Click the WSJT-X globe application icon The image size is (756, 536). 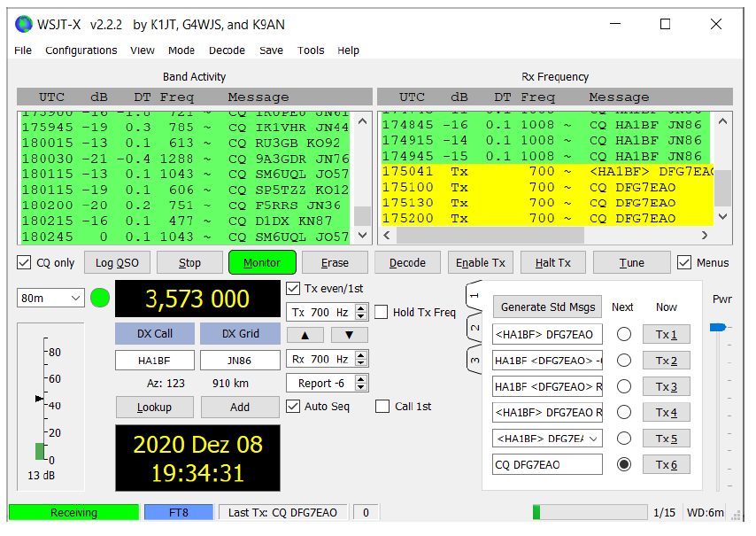[23, 24]
